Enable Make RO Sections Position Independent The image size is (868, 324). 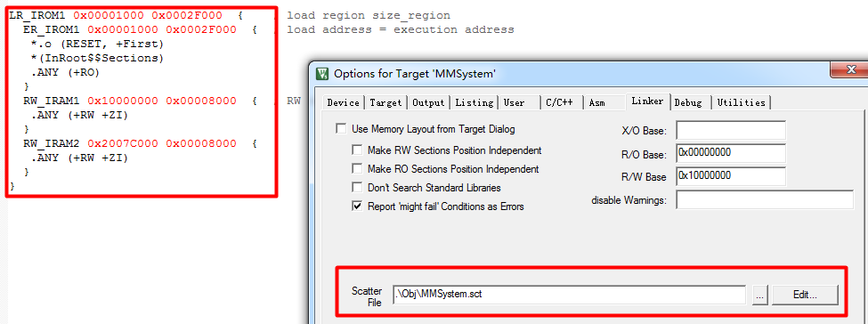tap(358, 169)
